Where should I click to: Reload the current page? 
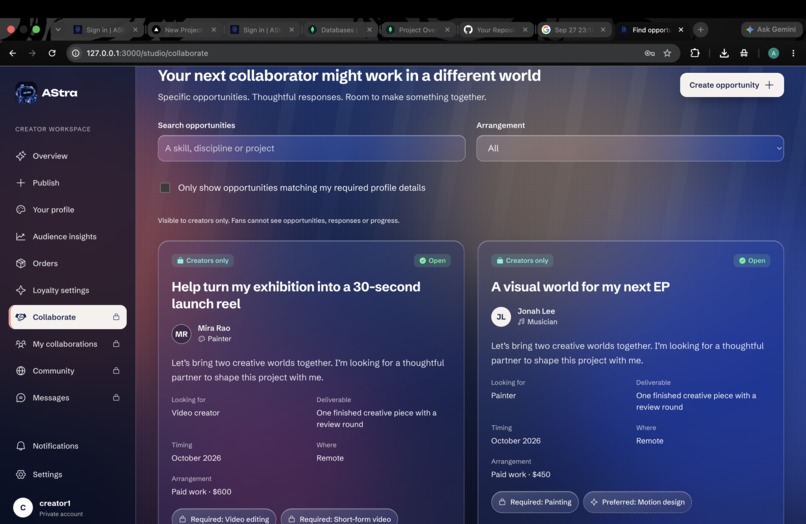(x=52, y=53)
